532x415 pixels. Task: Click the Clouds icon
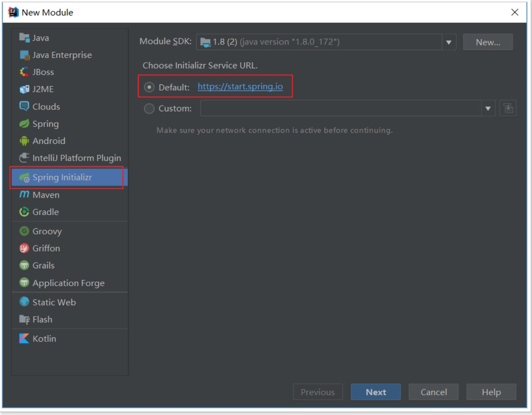[24, 106]
